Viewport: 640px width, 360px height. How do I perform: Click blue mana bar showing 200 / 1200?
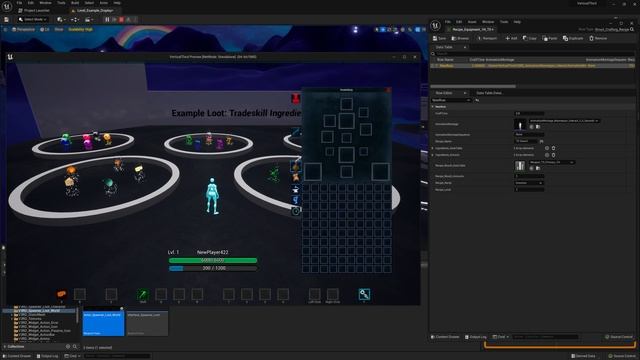213,268
